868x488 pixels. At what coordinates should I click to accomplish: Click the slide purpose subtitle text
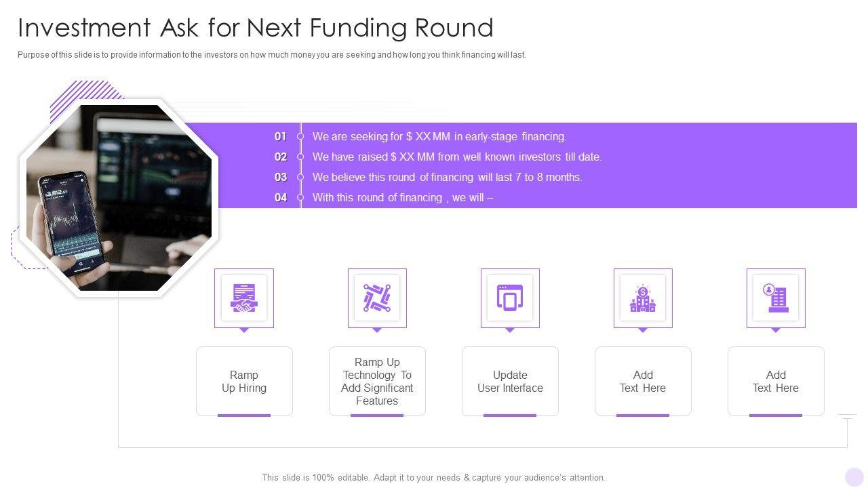[x=271, y=55]
